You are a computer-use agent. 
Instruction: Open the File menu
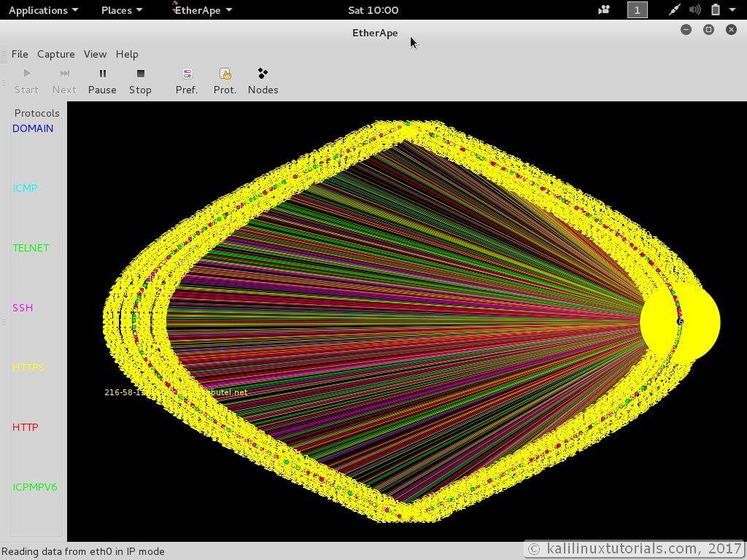pos(20,54)
